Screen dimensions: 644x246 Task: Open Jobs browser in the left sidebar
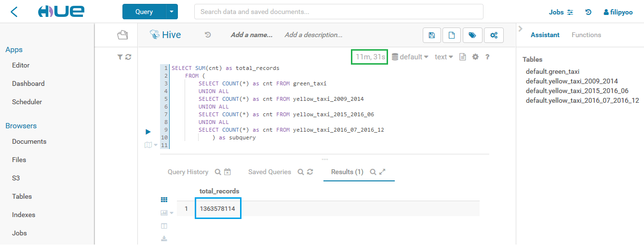19,233
